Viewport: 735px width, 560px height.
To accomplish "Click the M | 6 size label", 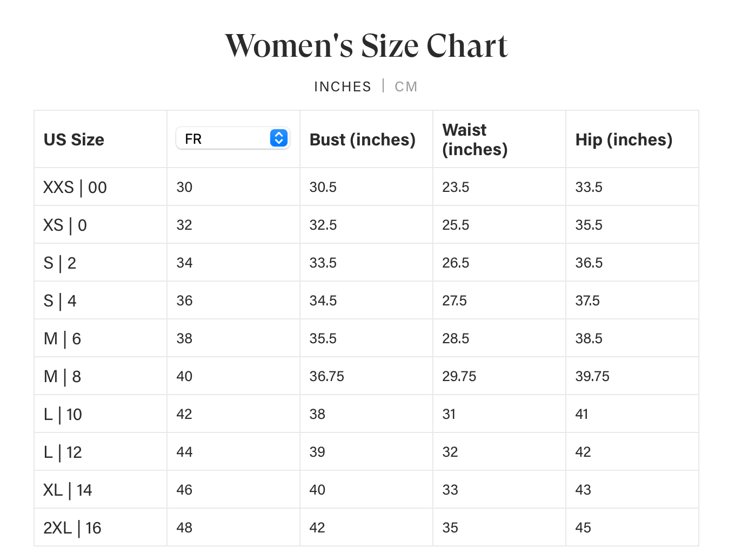I will pos(62,339).
